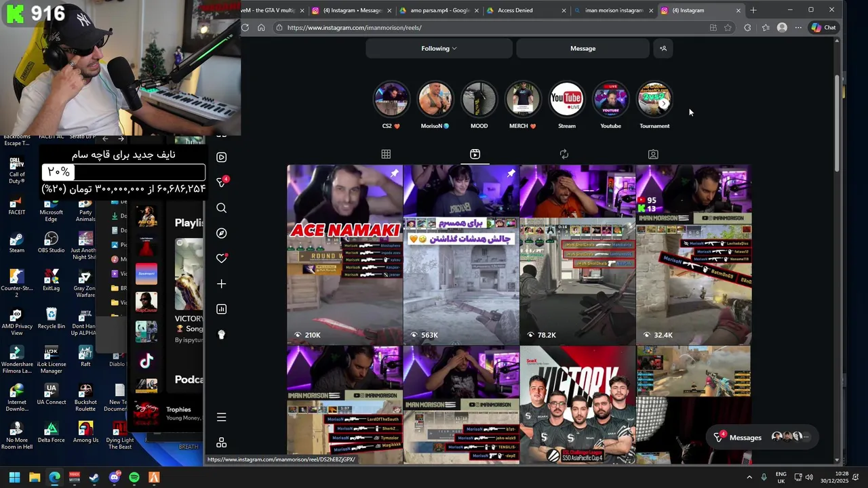Viewport: 868px width, 488px height.
Task: Switch to 'Instagram • Messages' browser tab
Action: (351, 10)
